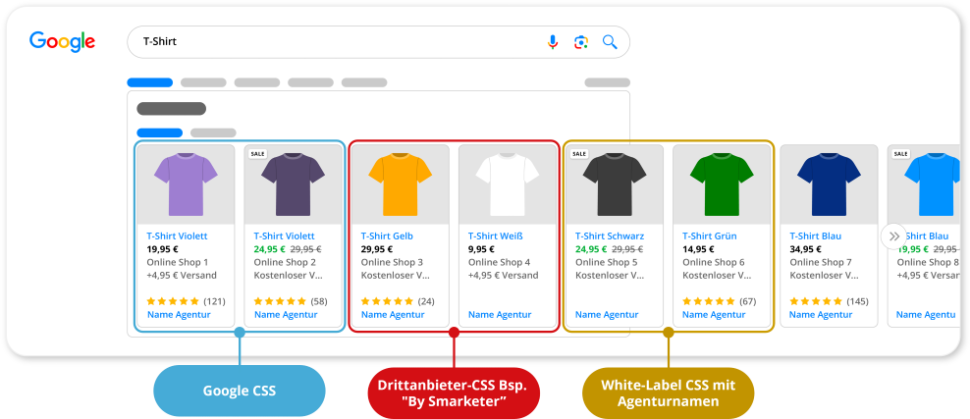Screen dimensions: 970x419
Task: Open the T-Shirt Gelb link
Action: [x=387, y=236]
